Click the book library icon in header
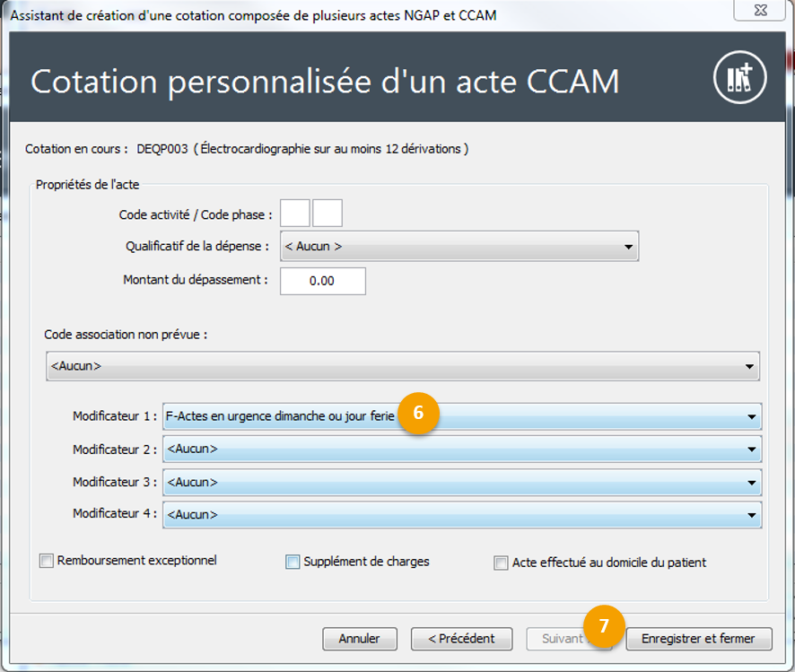Image resolution: width=795 pixels, height=672 pixels. [x=739, y=79]
